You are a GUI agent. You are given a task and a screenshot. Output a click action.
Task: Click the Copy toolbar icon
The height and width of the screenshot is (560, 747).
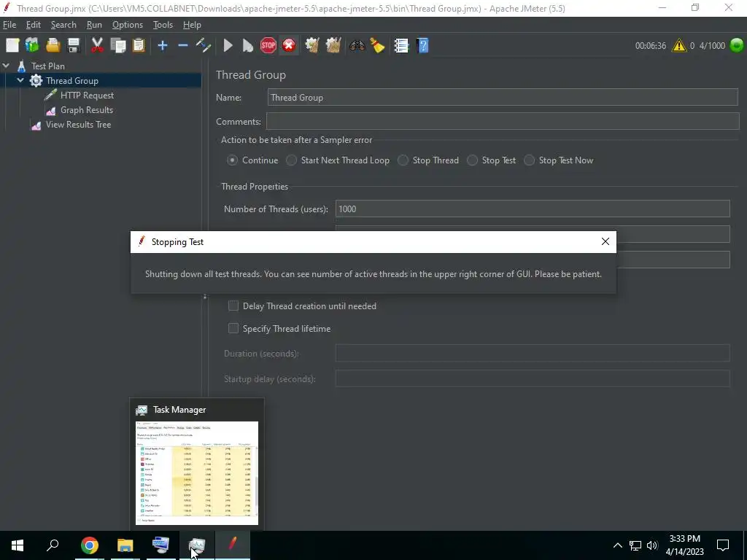pos(117,45)
